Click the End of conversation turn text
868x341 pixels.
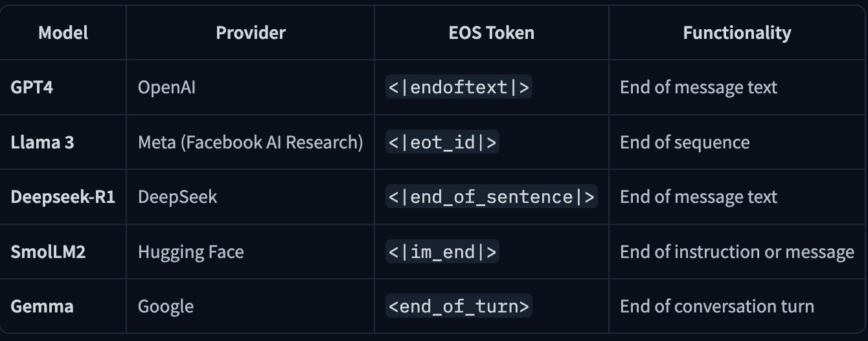716,306
